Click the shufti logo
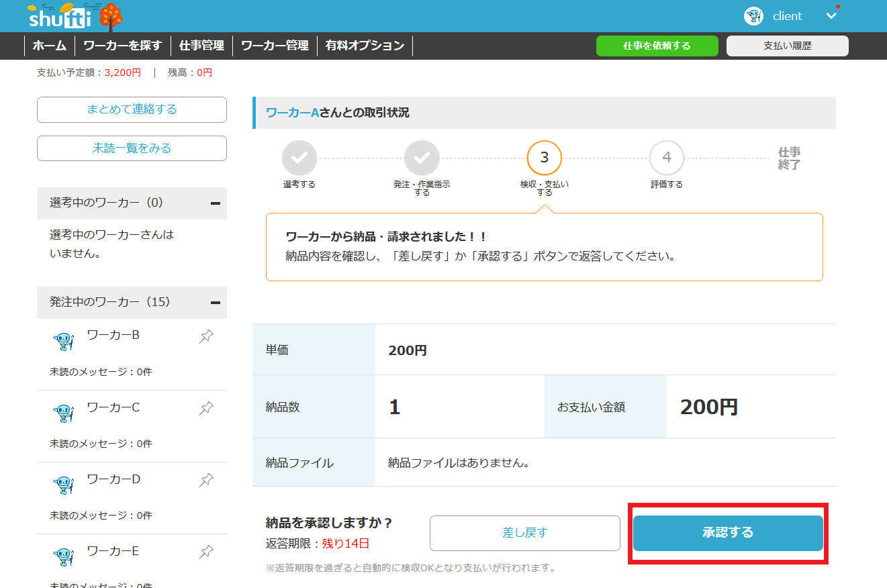This screenshot has width=887, height=588. click(x=75, y=16)
